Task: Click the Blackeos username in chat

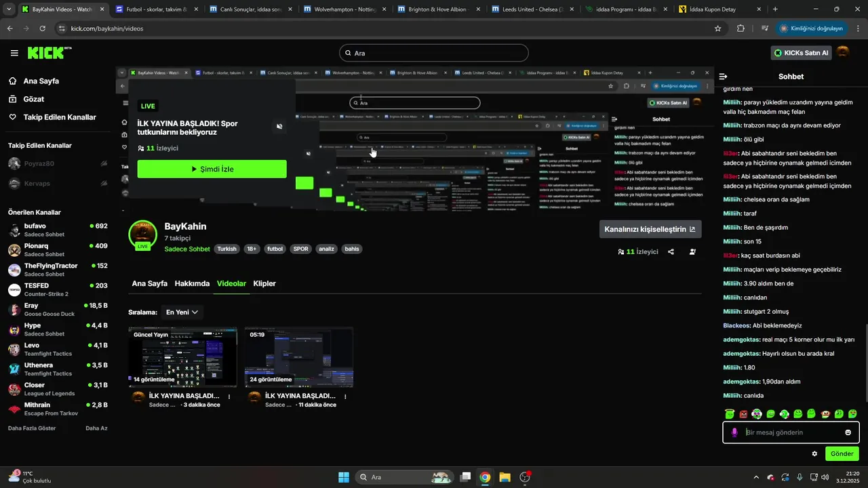Action: click(736, 325)
